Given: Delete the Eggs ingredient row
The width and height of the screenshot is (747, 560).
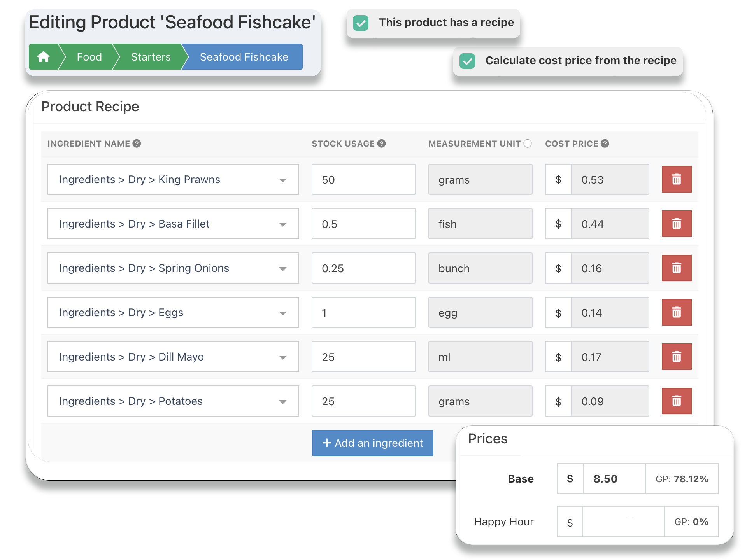Looking at the screenshot, I should [676, 312].
